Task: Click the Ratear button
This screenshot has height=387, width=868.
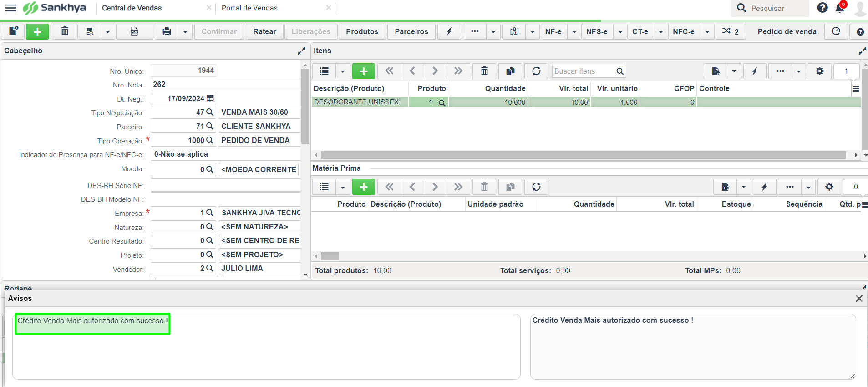Action: 264,31
